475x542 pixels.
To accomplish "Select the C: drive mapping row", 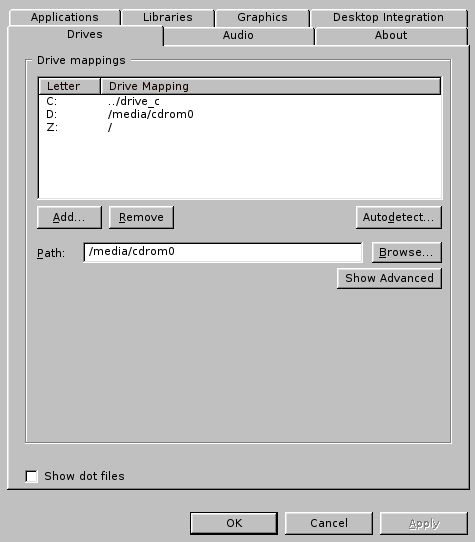I will [240, 101].
